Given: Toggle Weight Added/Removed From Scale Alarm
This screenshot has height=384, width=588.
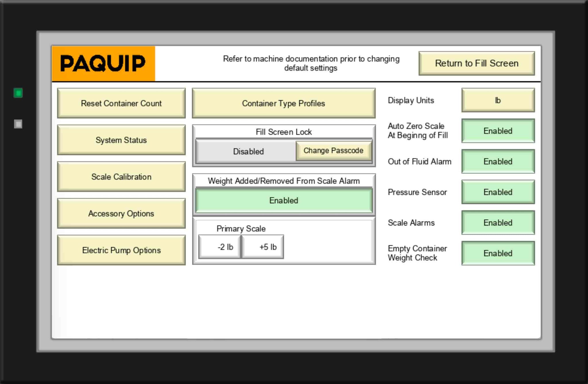Looking at the screenshot, I should click(x=283, y=200).
